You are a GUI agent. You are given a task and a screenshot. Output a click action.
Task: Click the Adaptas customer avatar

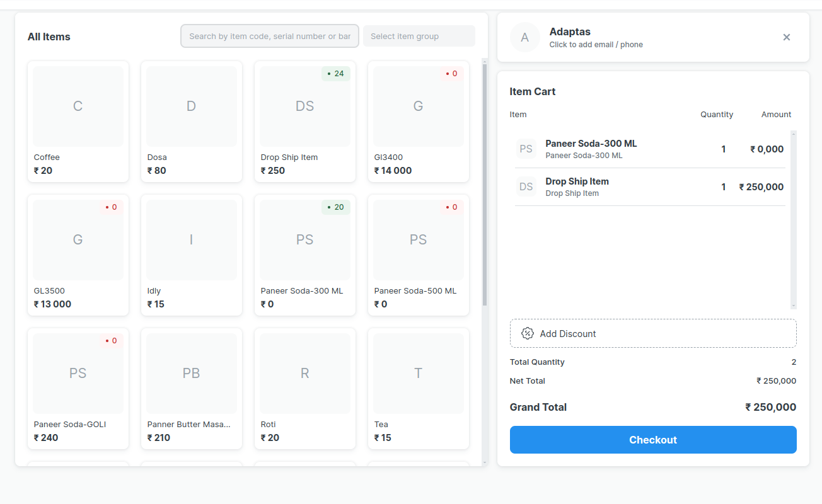pos(524,37)
